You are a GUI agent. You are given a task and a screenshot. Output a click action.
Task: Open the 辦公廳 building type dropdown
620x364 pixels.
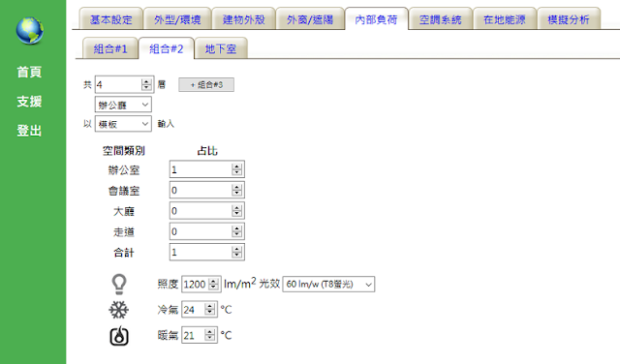point(123,105)
